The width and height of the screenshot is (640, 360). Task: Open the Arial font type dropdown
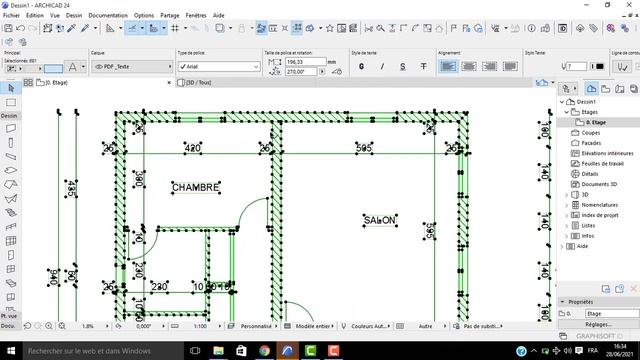click(x=219, y=66)
